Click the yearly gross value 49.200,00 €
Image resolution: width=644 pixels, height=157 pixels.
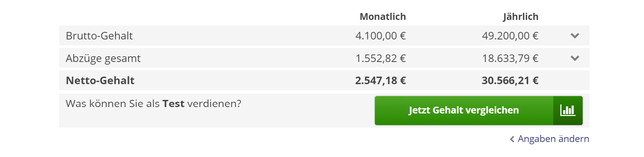(x=510, y=36)
